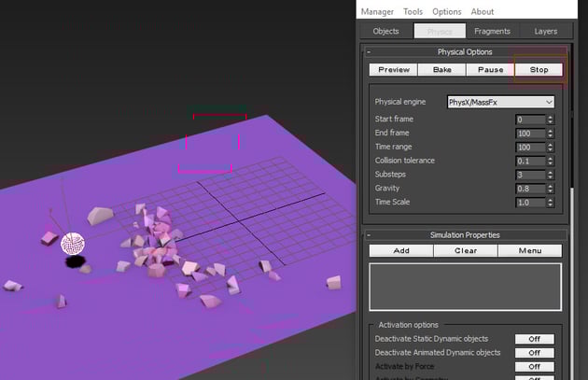Open the Physical engine dropdown

click(x=500, y=102)
